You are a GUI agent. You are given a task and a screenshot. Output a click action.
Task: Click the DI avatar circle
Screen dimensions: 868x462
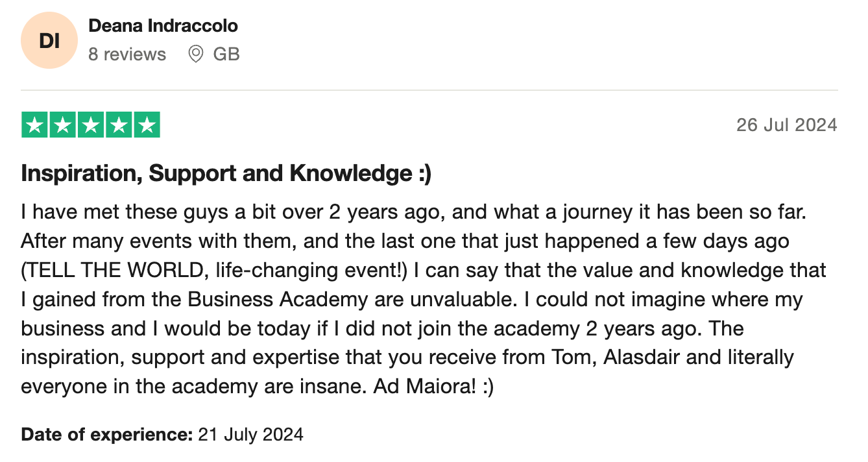[50, 40]
